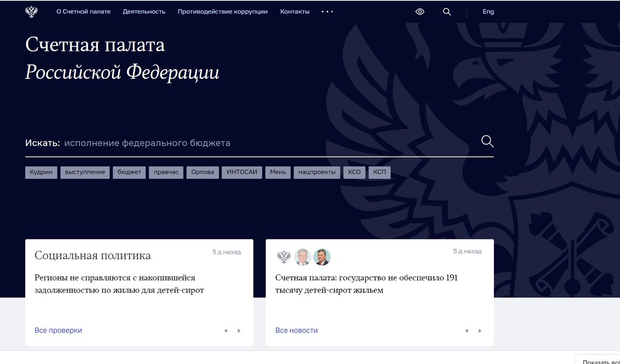Switch language to Eng
620x364 pixels.
488,11
